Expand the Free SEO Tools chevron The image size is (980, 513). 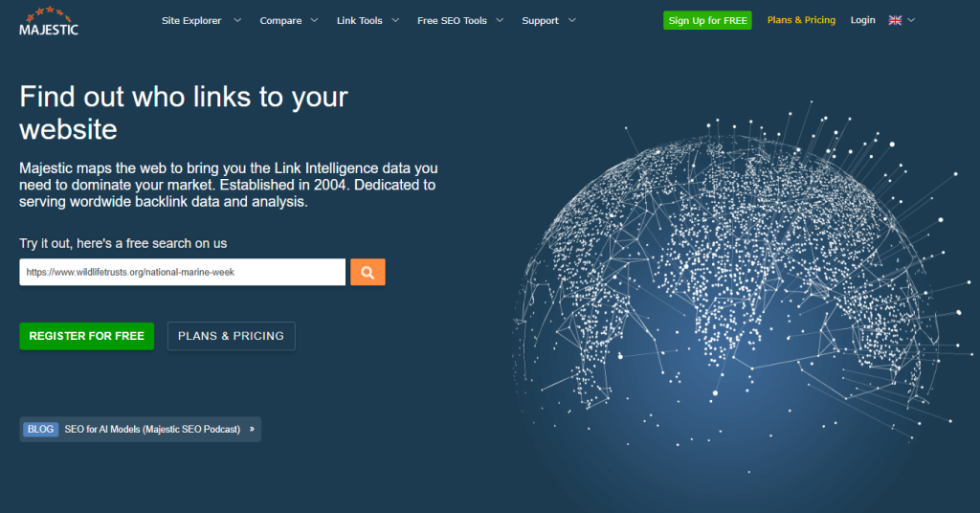point(500,21)
